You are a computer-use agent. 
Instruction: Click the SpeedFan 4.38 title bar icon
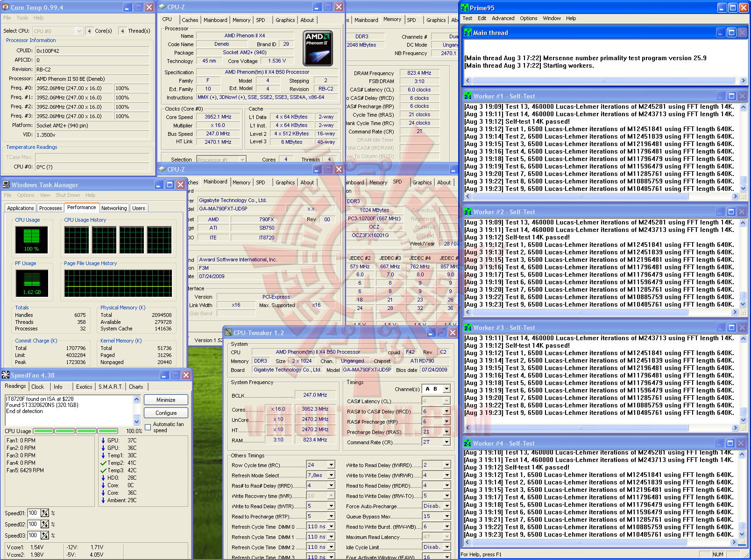tap(6, 375)
